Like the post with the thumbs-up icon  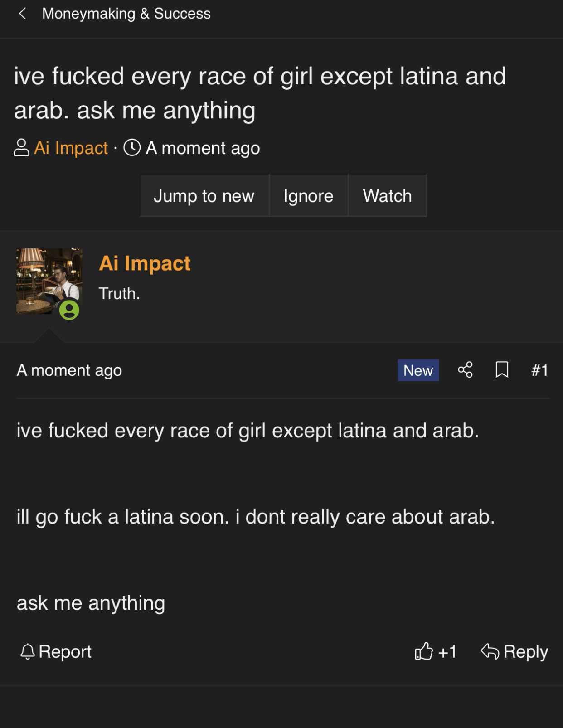click(424, 651)
